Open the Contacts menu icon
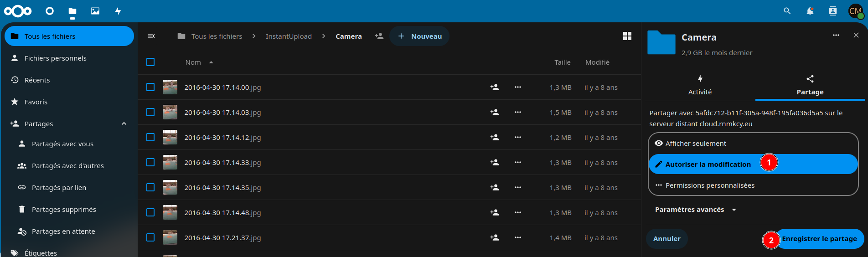The height and width of the screenshot is (257, 868). pos(832,11)
